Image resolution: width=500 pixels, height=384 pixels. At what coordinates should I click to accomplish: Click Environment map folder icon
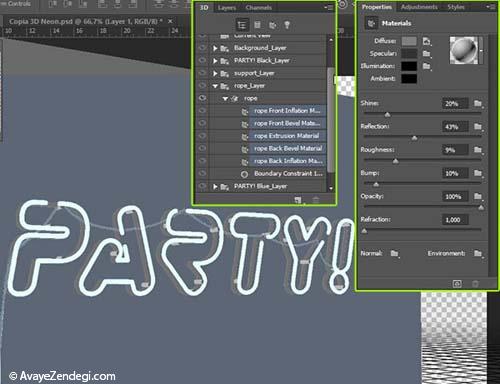[x=478, y=254]
